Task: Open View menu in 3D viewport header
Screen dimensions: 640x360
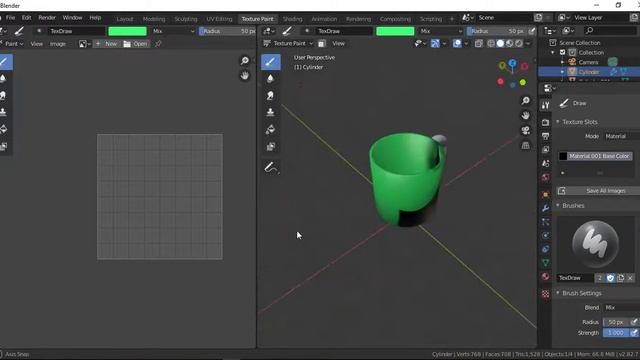Action: pyautogui.click(x=338, y=43)
